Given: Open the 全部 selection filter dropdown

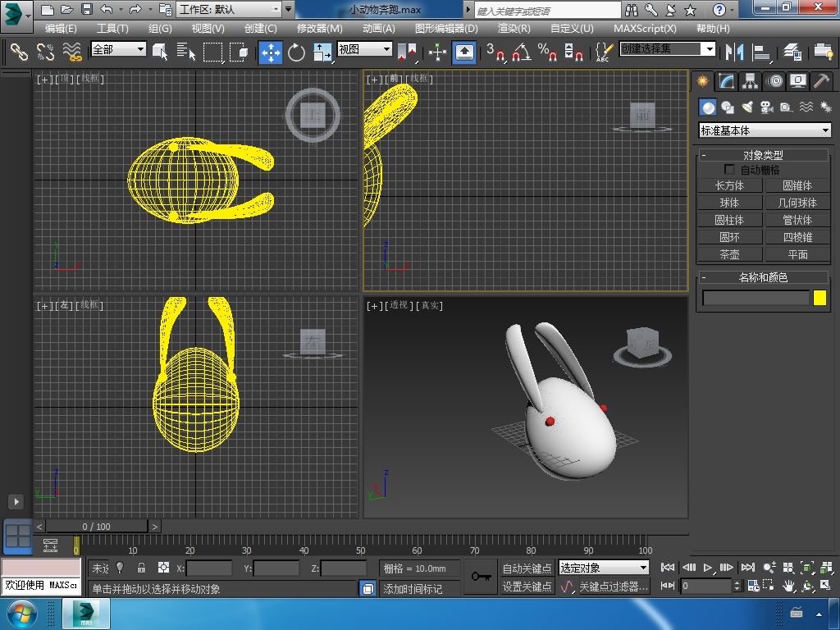Looking at the screenshot, I should click(118, 49).
